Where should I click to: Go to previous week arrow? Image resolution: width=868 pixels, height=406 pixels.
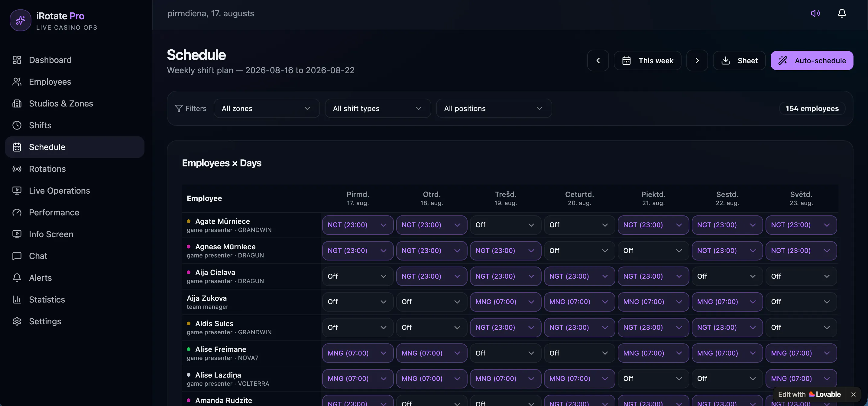tap(598, 61)
